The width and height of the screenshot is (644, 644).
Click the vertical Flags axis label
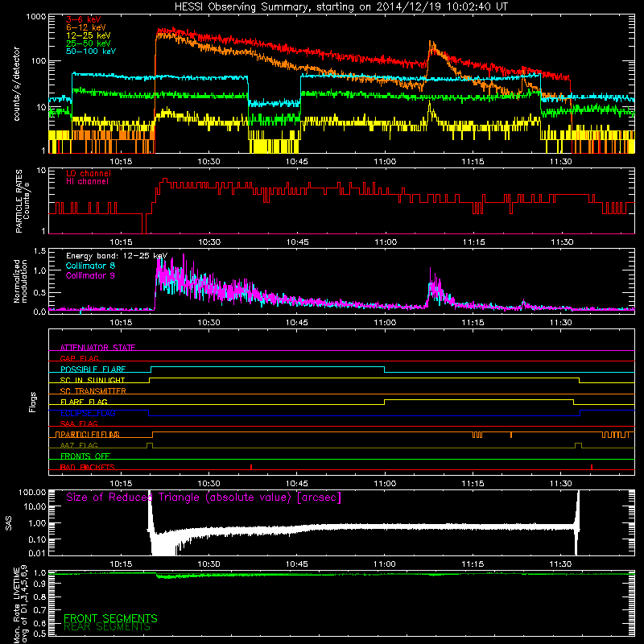[33, 402]
